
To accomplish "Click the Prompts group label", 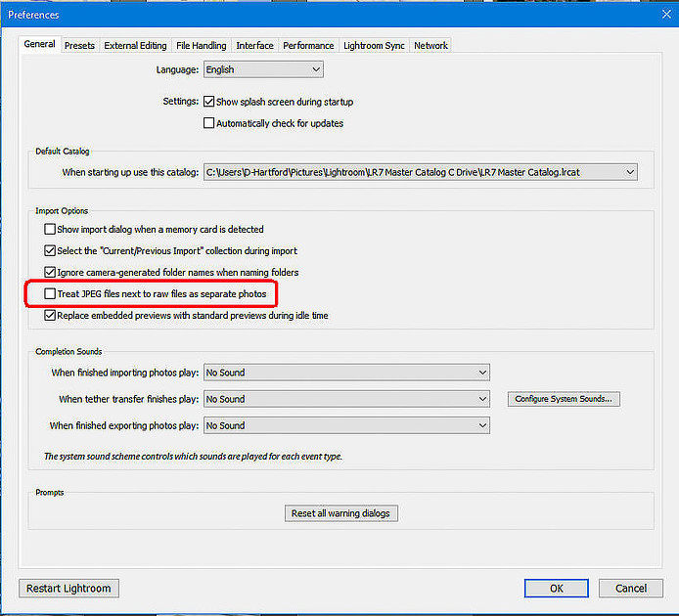I will tap(50, 492).
